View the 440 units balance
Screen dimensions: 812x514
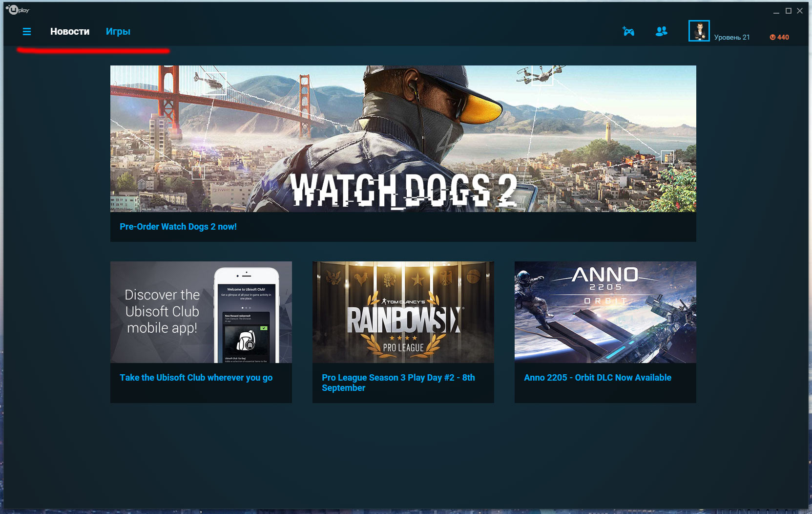(x=783, y=37)
